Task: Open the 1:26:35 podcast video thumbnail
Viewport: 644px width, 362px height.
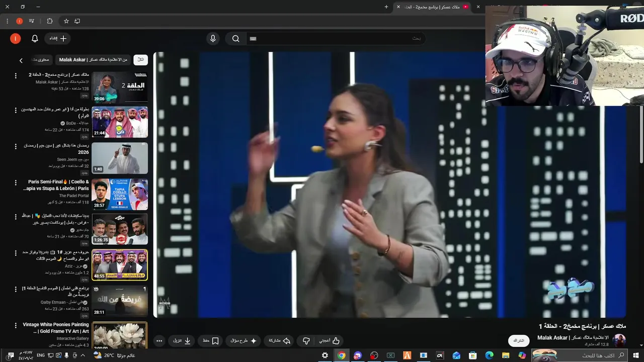Action: pyautogui.click(x=120, y=229)
